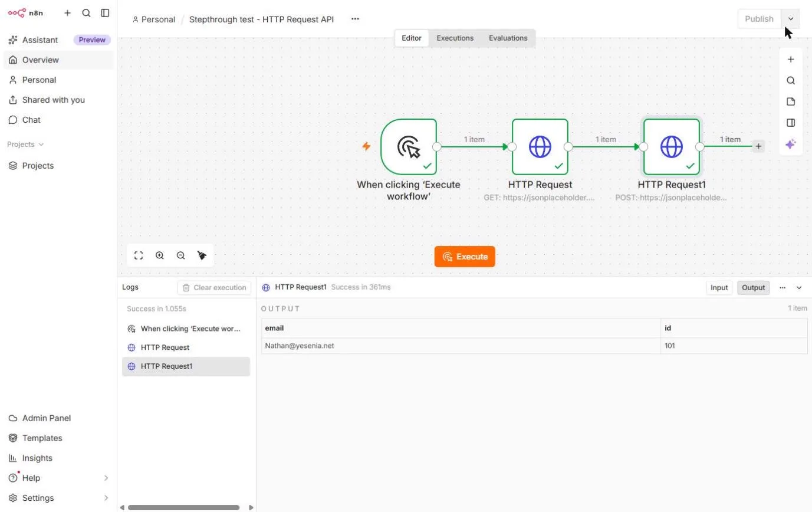Select the HTTP Request GET node
The width and height of the screenshot is (812, 512).
click(x=540, y=147)
